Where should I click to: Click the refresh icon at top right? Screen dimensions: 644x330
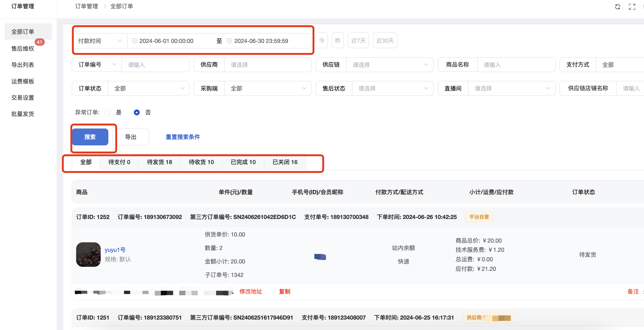[618, 7]
